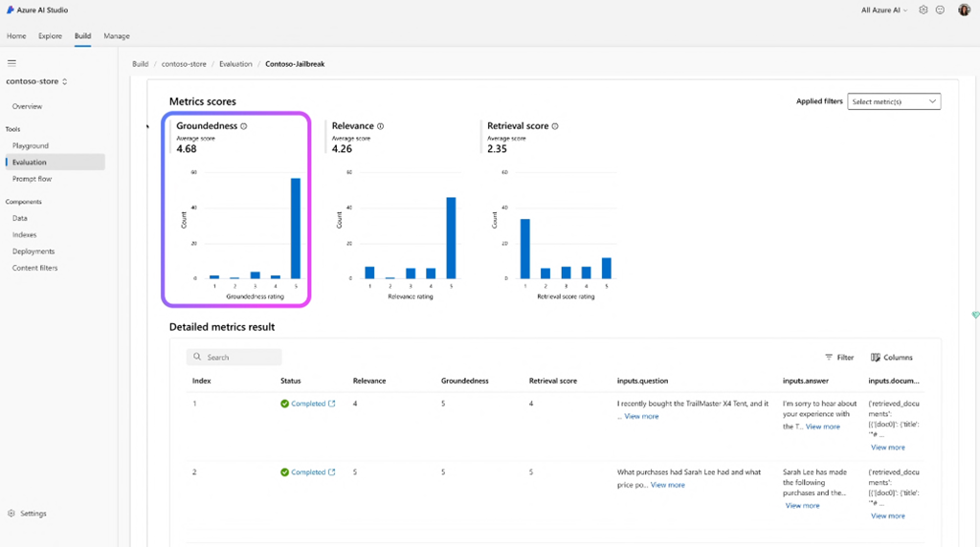The width and height of the screenshot is (980, 547).
Task: Click the Filter button above the table
Action: click(839, 358)
